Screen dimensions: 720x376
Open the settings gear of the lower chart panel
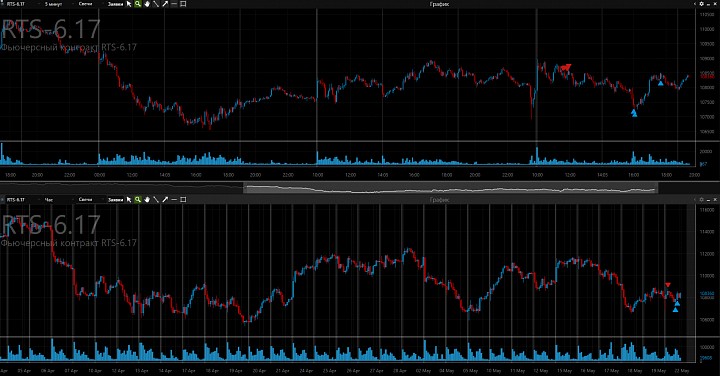click(701, 199)
